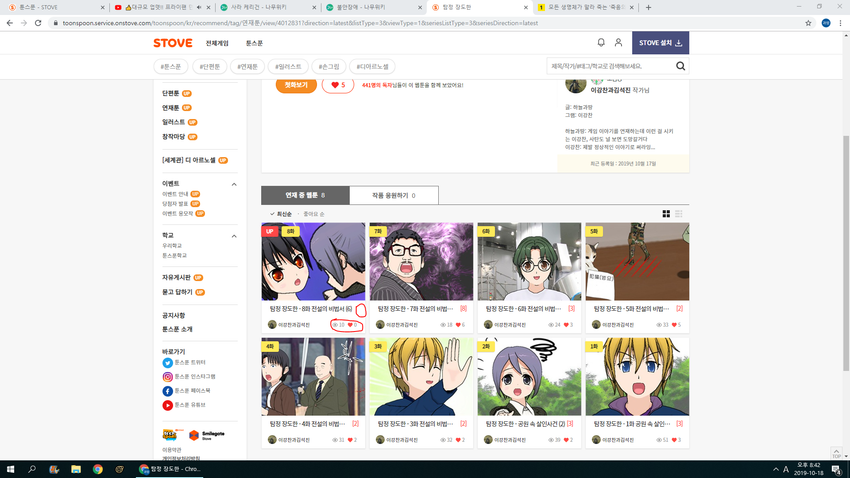Click the heart icon on 5화 card
The height and width of the screenshot is (478, 850).
(x=674, y=325)
